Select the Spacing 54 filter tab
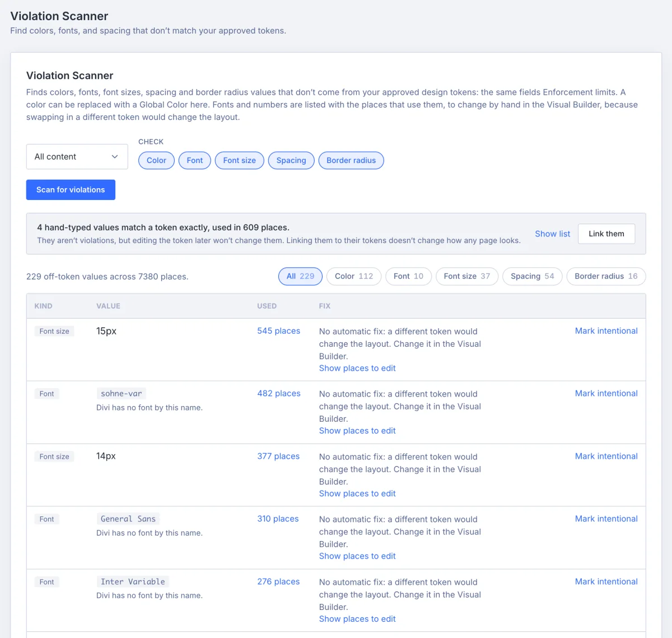This screenshot has height=638, width=672. 533,276
